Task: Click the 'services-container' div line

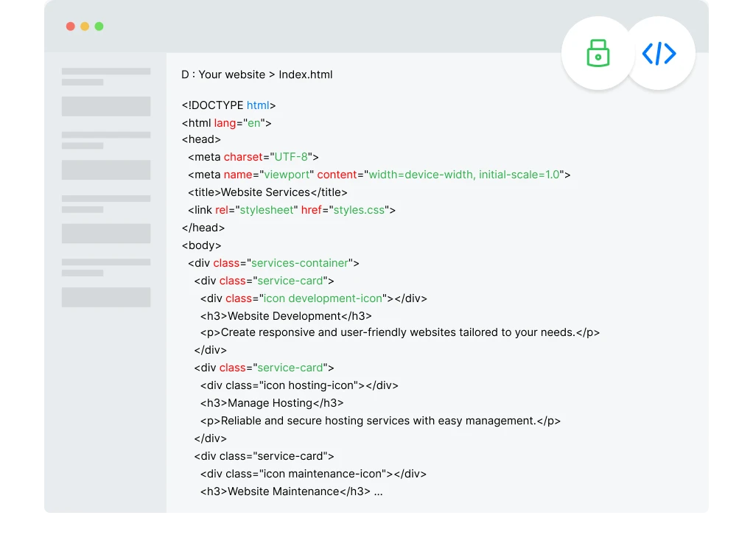Action: [273, 263]
